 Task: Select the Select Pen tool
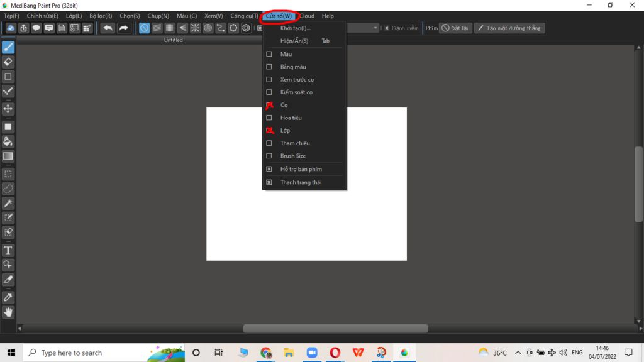8,217
